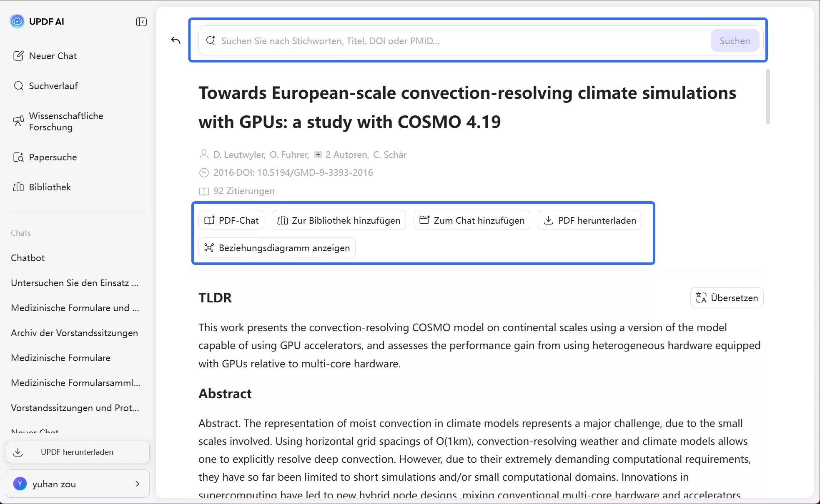820x504 pixels.
Task: Collapse the sidebar panel icon
Action: [141, 22]
